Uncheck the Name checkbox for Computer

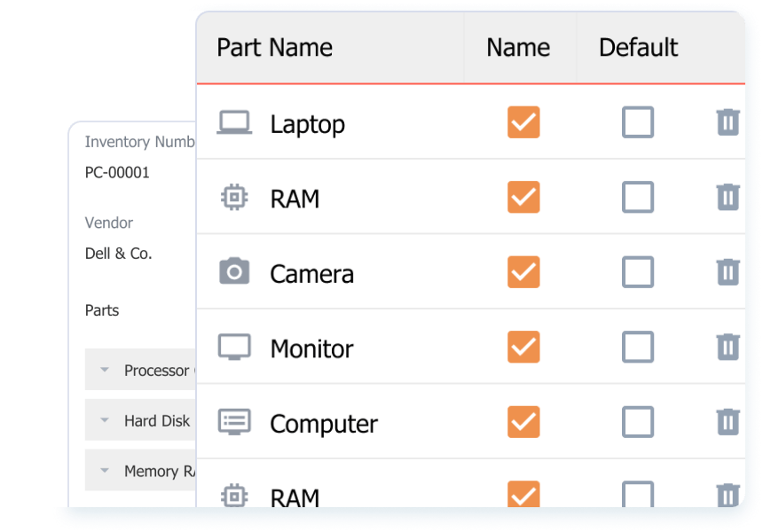(x=523, y=422)
